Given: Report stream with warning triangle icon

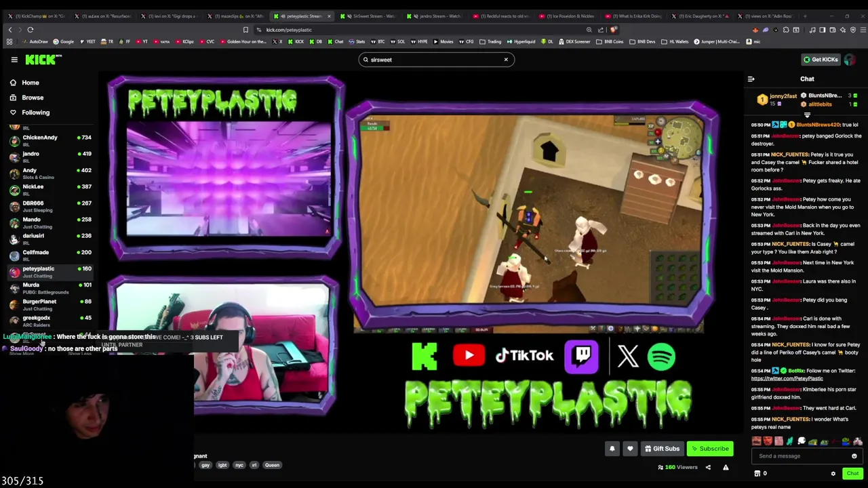Looking at the screenshot, I should coord(726,467).
